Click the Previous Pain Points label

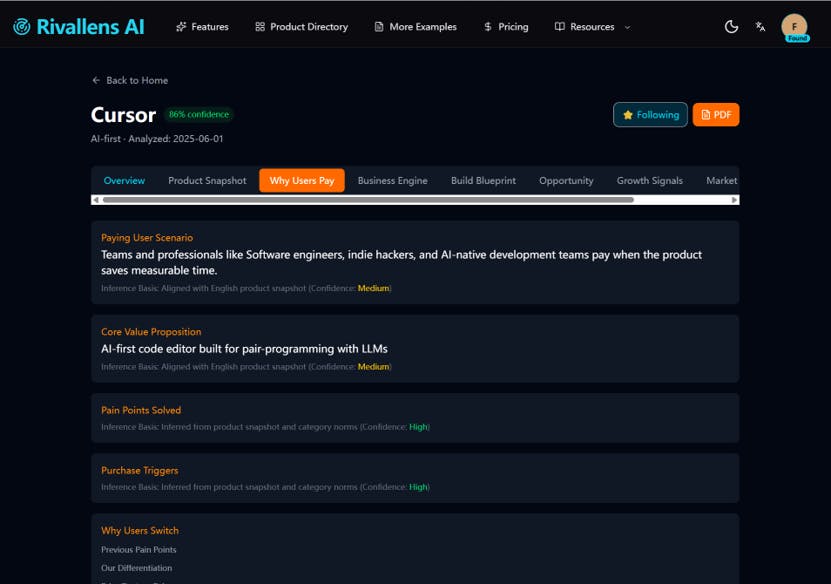click(138, 550)
